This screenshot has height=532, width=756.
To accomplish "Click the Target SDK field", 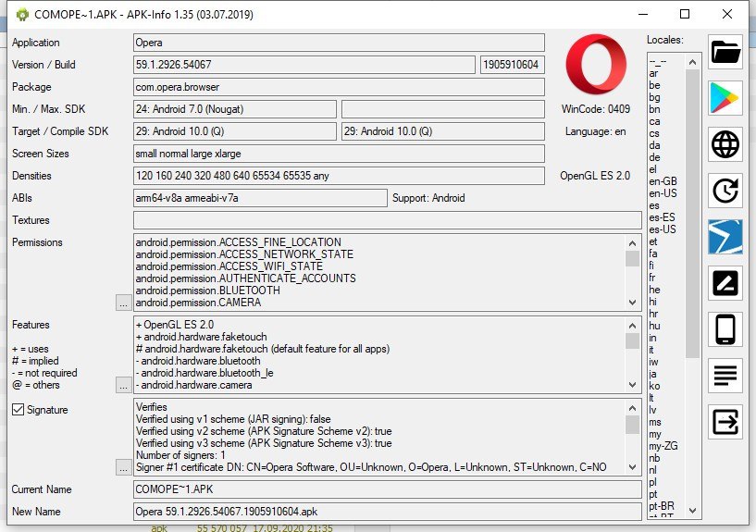I will 235,131.
